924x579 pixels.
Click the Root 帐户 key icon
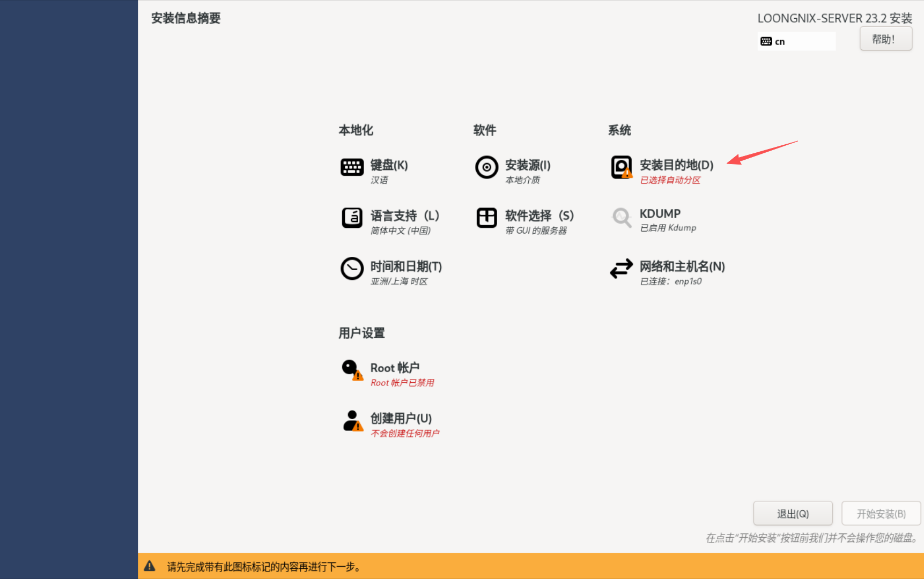click(352, 370)
